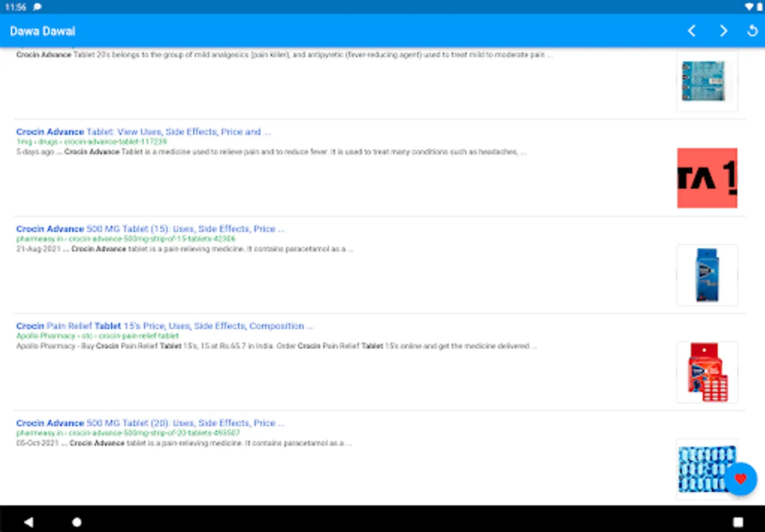The image size is (765, 532).
Task: Select snippet starting '5 days ago'
Action: click(x=271, y=152)
